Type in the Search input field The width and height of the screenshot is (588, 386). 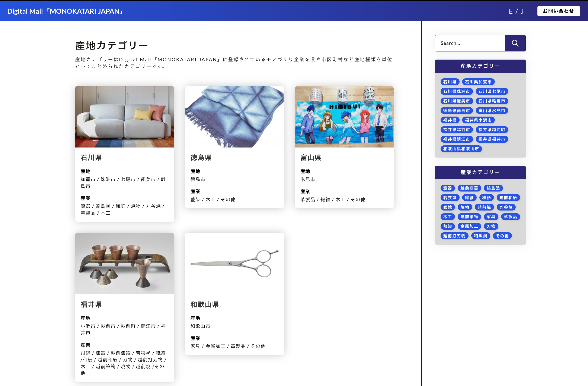(x=470, y=43)
